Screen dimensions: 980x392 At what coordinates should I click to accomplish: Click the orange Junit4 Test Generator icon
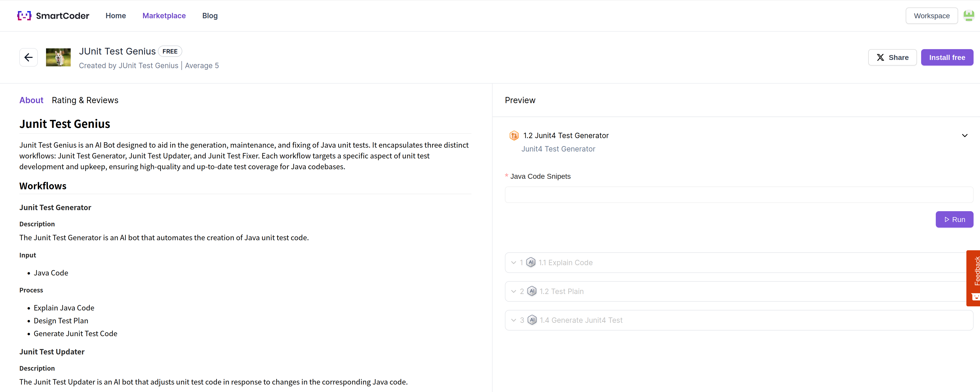(514, 136)
